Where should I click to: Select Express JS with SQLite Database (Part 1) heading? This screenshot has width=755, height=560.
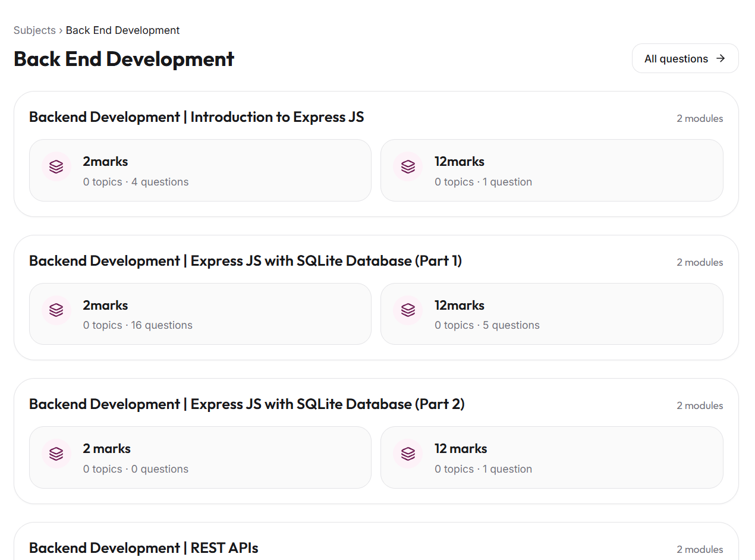coord(246,261)
